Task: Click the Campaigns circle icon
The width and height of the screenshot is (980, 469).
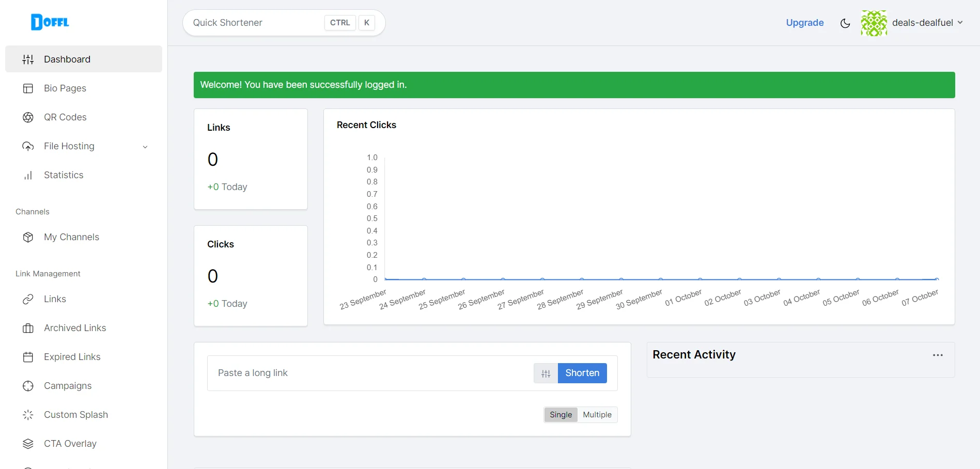Action: coord(28,386)
